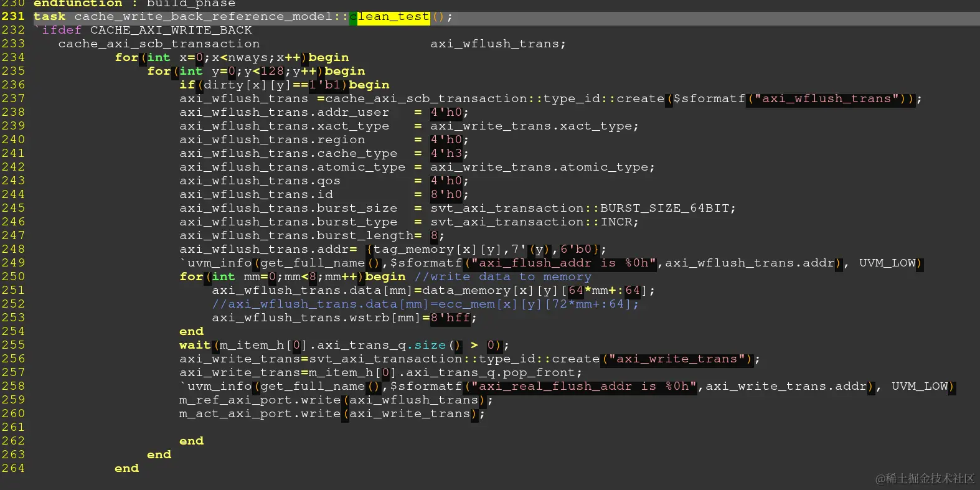Click "axi_flush_addr is %0h" string on line 249

click(564, 263)
